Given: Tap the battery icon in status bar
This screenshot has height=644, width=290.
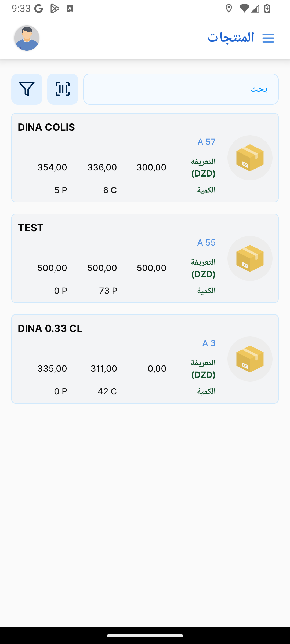Looking at the screenshot, I should (267, 9).
